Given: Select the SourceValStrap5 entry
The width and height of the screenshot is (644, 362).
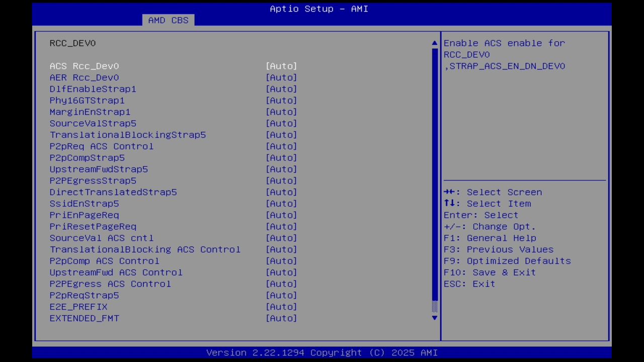Looking at the screenshot, I should (93, 123).
